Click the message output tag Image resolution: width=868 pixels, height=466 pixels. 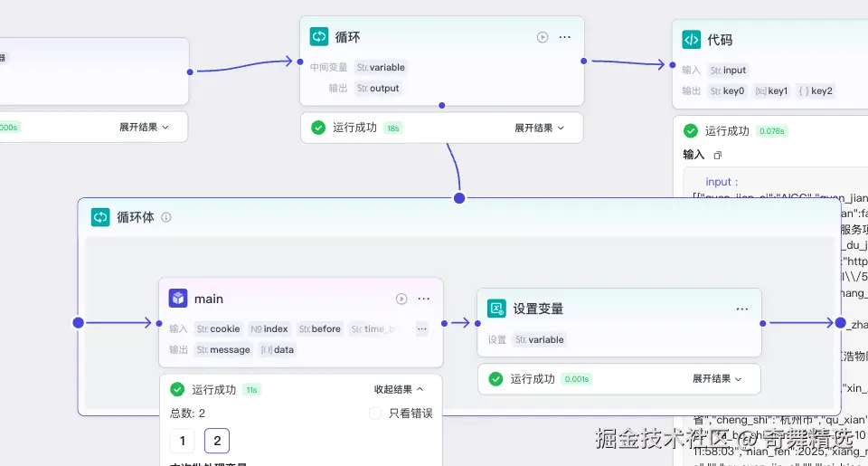pyautogui.click(x=223, y=349)
